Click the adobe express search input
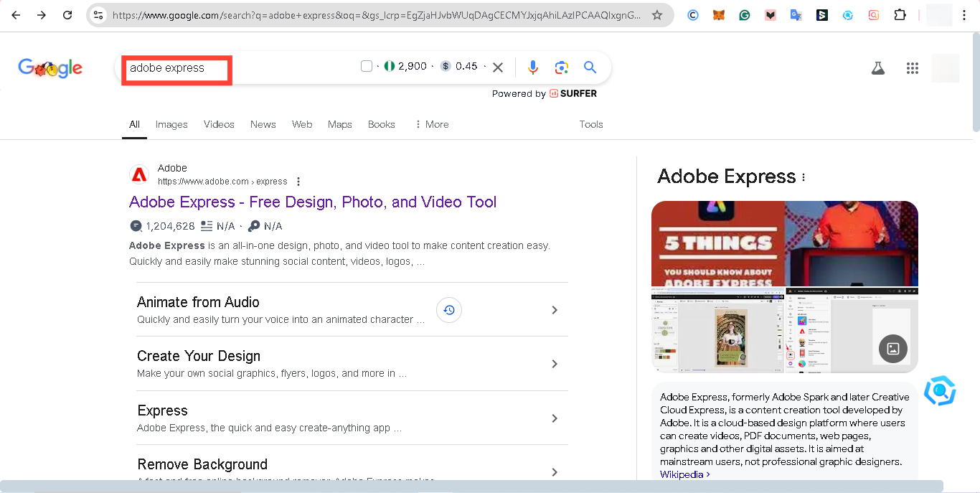This screenshot has width=980, height=493. point(176,70)
